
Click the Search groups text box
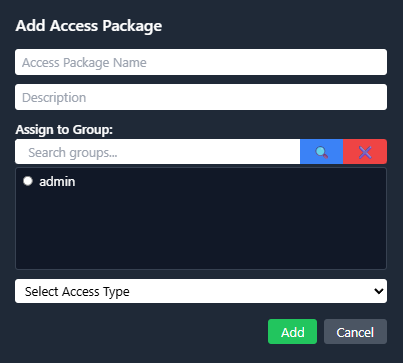click(x=158, y=152)
